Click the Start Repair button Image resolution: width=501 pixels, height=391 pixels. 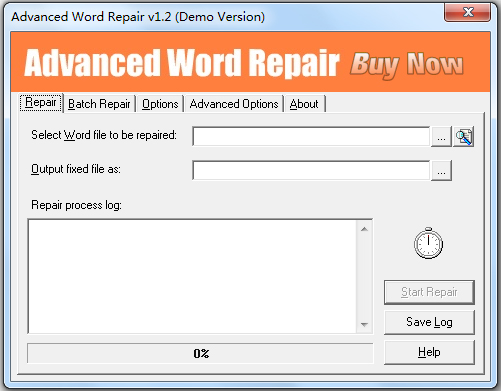429,292
